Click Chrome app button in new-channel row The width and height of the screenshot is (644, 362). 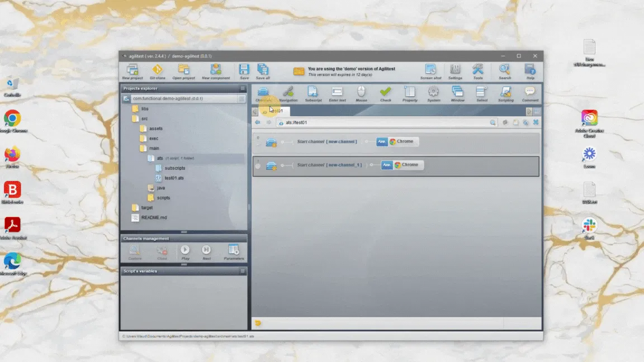point(397,141)
